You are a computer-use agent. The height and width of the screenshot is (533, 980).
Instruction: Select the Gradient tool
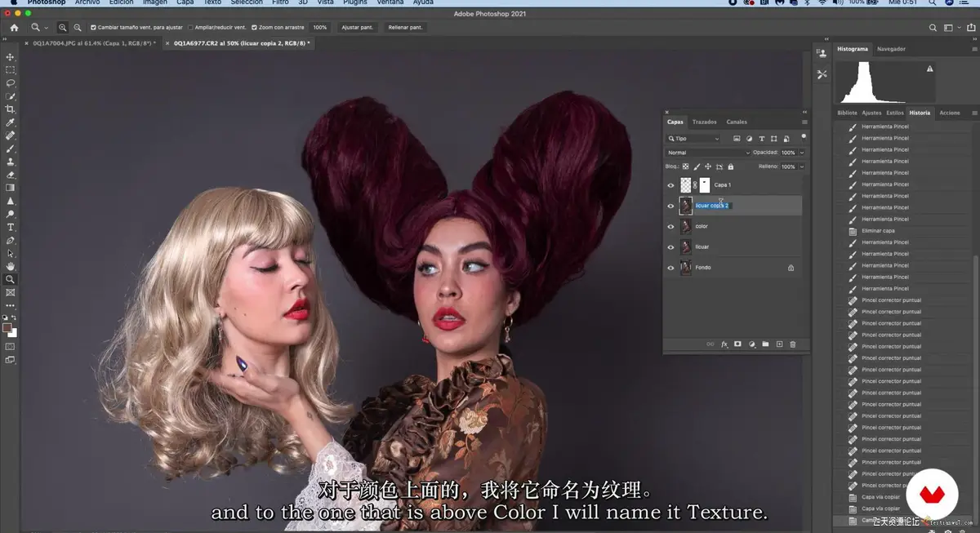point(11,187)
